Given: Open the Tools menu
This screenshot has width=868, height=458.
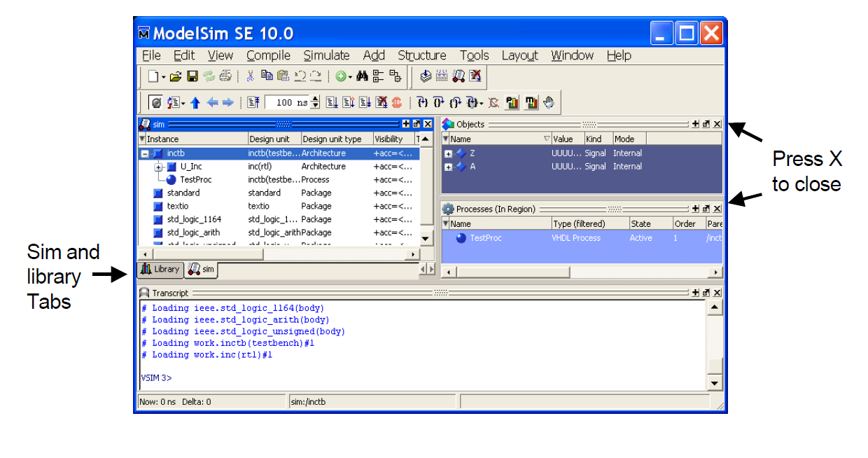Looking at the screenshot, I should (474, 55).
